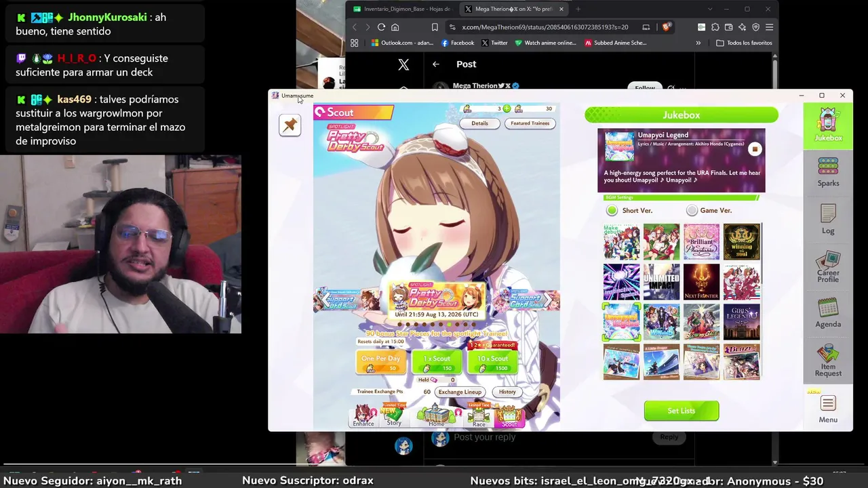Screen dimensions: 868x488
Task: Open the browser VPN shield icon
Action: [756, 27]
